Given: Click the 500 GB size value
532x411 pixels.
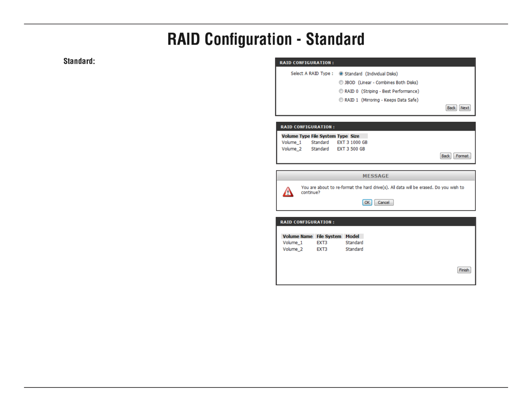Looking at the screenshot, I should [358, 149].
